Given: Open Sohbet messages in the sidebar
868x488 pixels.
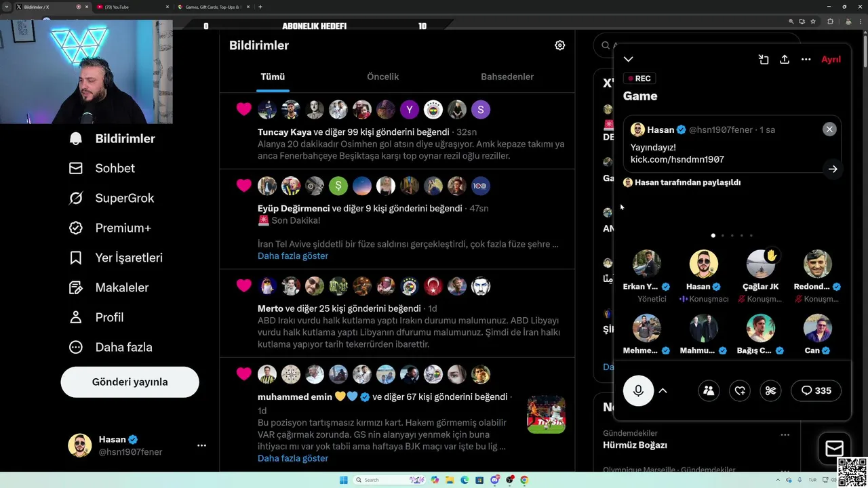Looking at the screenshot, I should pos(102,168).
